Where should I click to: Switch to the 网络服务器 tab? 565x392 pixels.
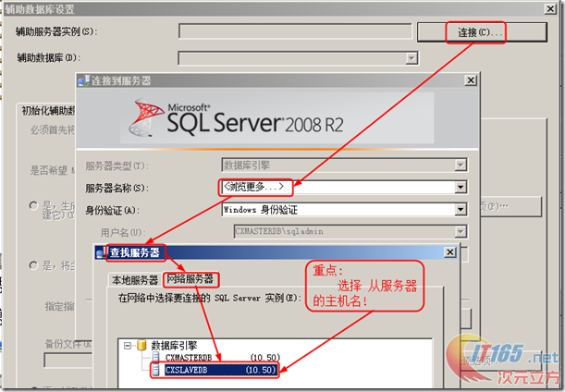pos(190,279)
